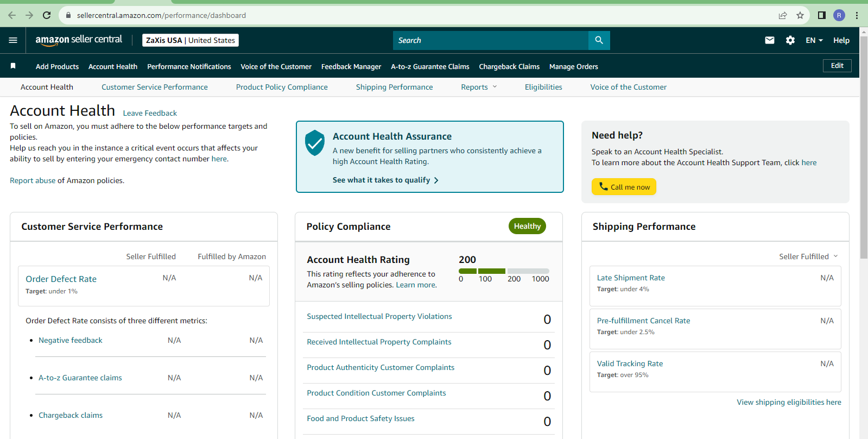The image size is (868, 439).
Task: Open Order Defect Rate details
Action: pos(61,279)
